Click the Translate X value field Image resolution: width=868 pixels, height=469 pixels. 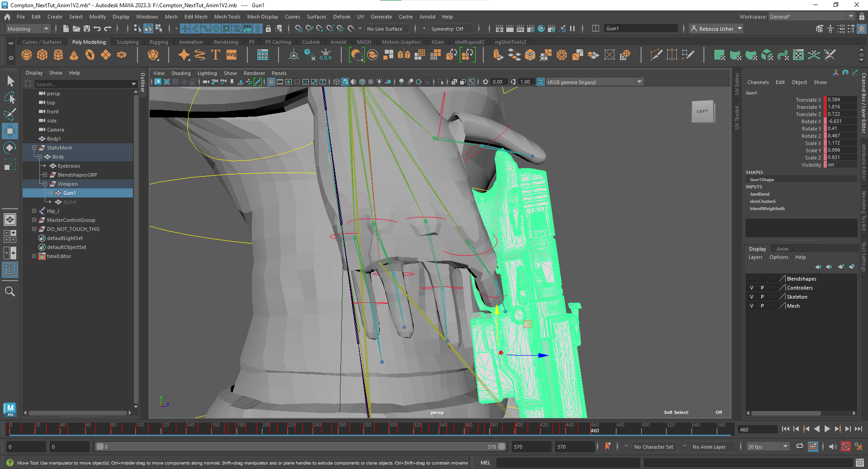click(x=841, y=99)
